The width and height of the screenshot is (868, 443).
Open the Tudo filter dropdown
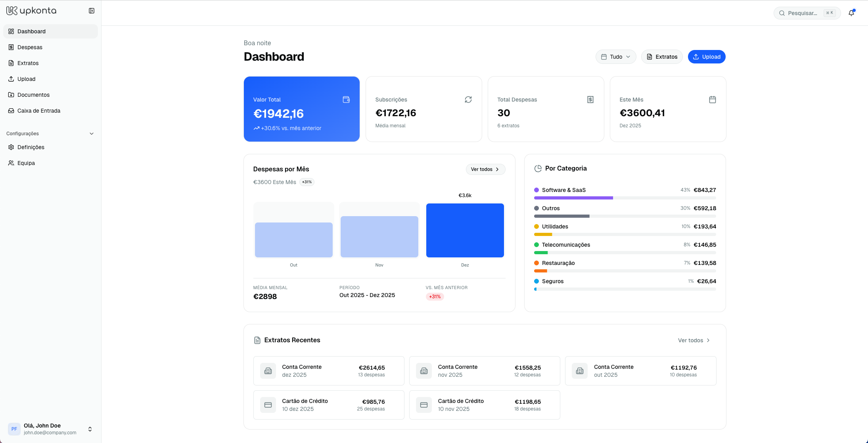click(x=615, y=57)
